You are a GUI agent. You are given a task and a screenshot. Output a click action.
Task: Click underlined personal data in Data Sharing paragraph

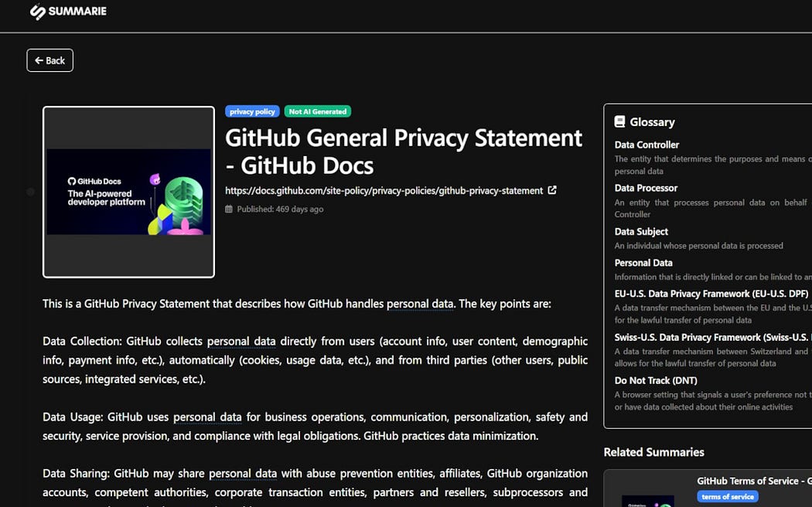[243, 473]
